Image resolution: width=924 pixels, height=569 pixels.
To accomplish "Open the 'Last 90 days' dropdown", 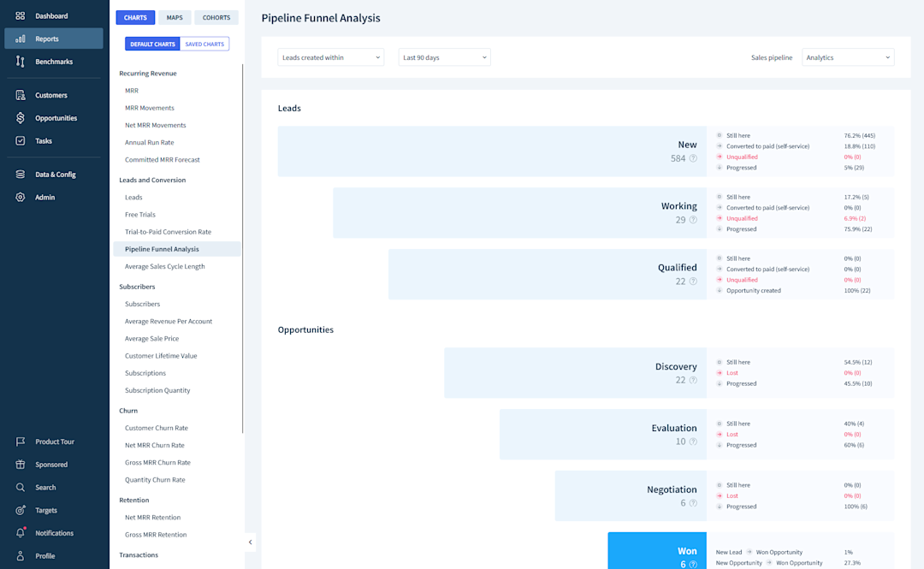I will (x=441, y=57).
